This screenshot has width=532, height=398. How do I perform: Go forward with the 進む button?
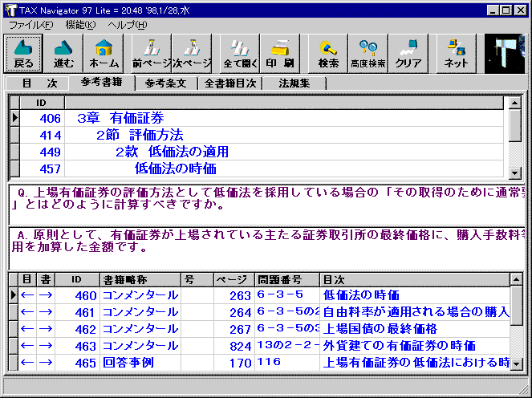pos(63,53)
